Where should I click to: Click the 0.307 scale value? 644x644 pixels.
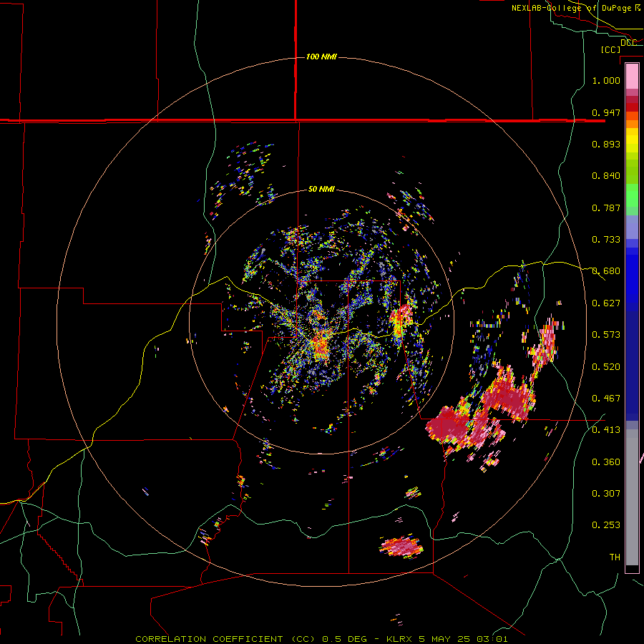pyautogui.click(x=606, y=493)
